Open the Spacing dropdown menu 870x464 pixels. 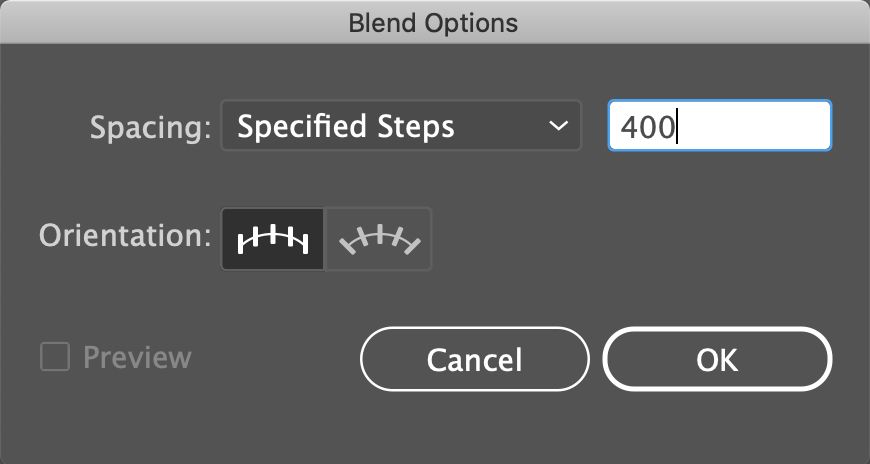[400, 127]
